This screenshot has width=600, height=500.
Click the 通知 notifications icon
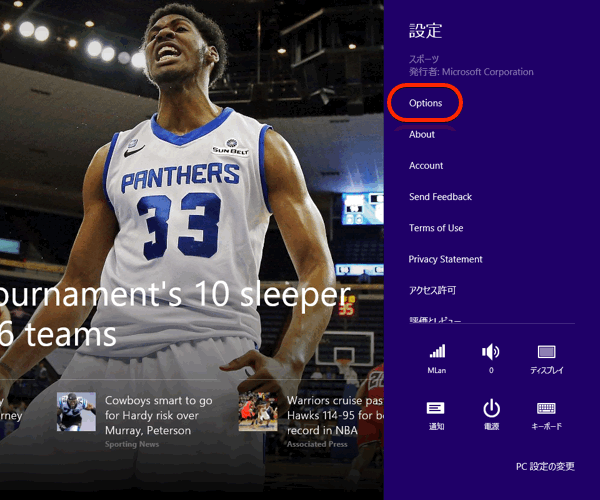pyautogui.click(x=437, y=409)
